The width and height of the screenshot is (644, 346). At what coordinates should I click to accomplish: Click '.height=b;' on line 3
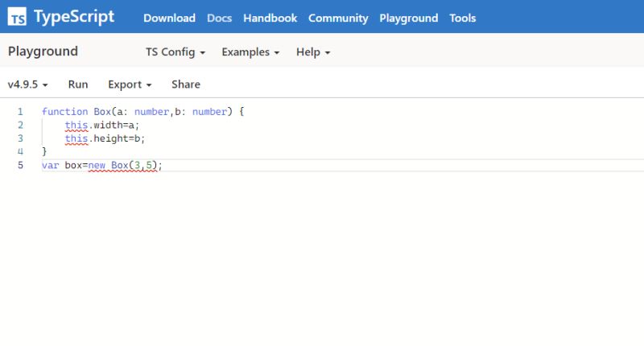point(117,138)
